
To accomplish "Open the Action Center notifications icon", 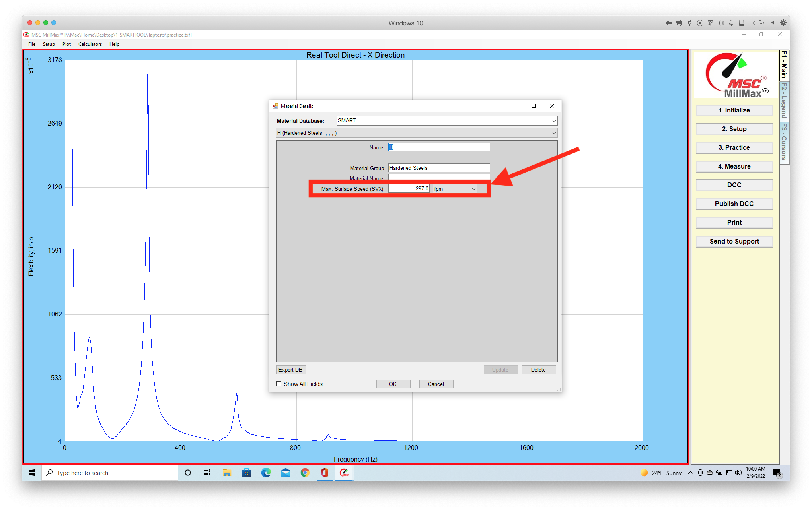I will [x=777, y=473].
